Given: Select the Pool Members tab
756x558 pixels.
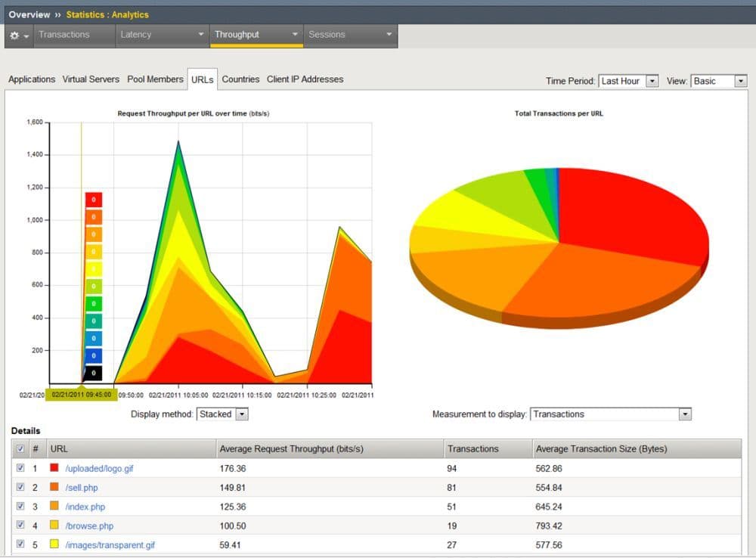Looking at the screenshot, I should pos(155,79).
